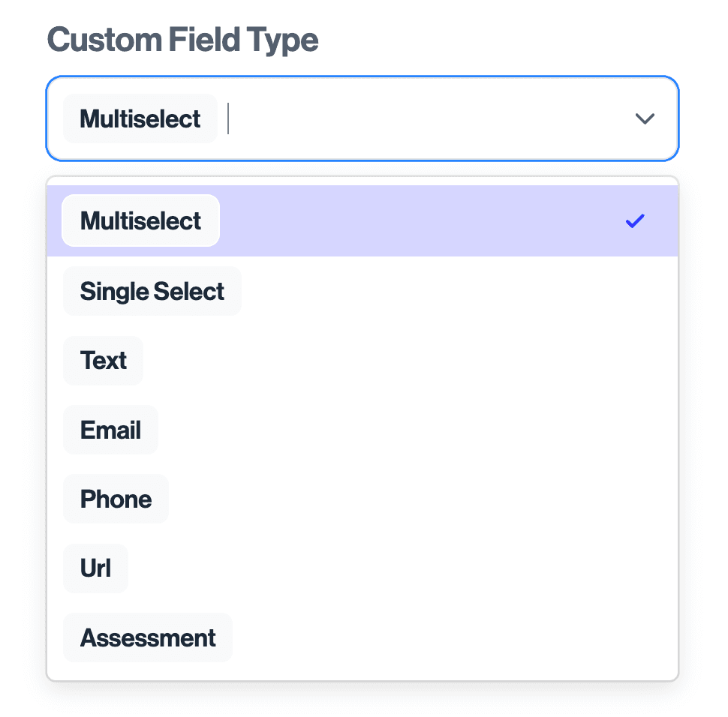Click the Multiselect chip in the input

point(140,118)
